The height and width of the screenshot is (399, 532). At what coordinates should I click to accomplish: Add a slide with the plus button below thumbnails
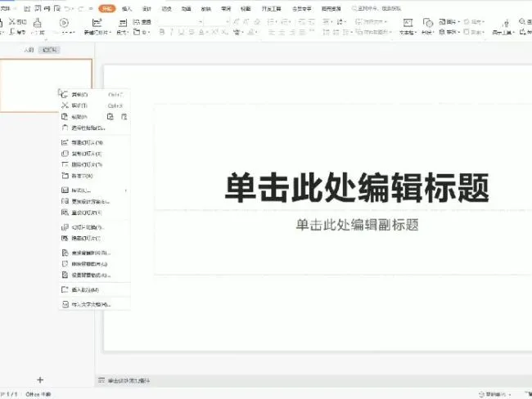(40, 379)
